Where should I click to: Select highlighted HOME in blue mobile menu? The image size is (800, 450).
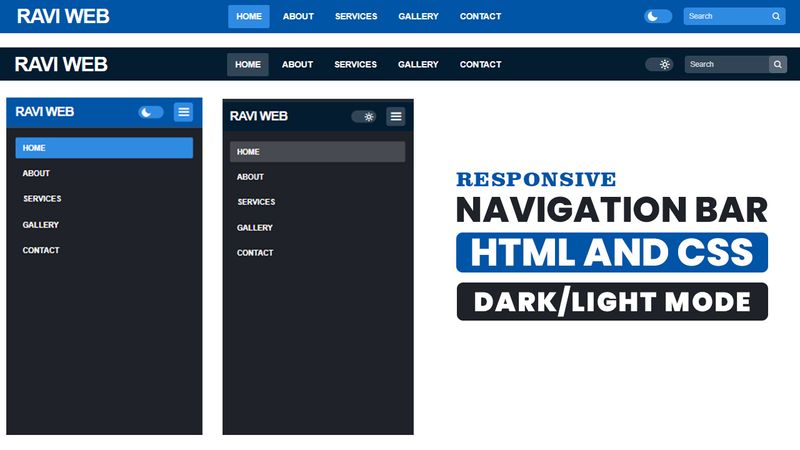tap(104, 148)
